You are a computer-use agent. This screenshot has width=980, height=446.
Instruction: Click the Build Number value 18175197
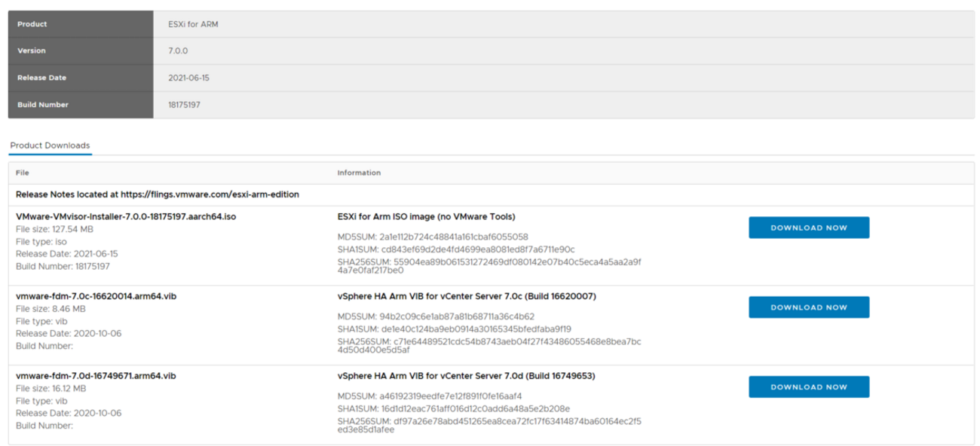tap(185, 105)
